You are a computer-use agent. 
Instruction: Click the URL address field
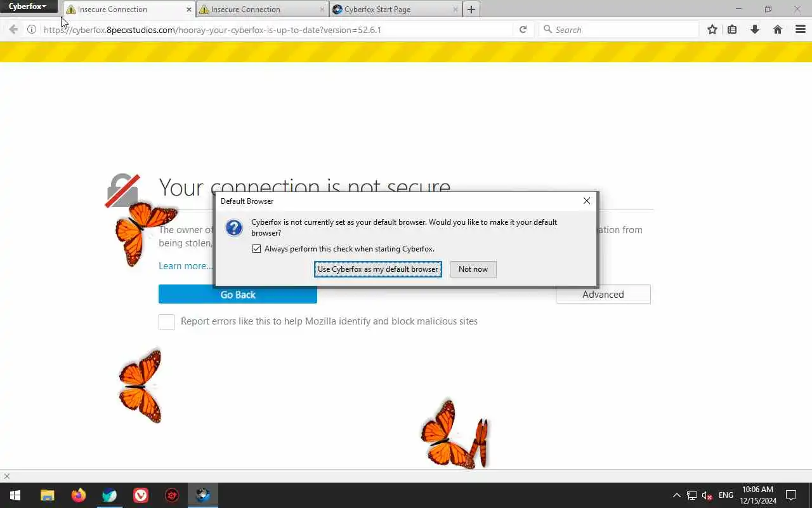coord(276,30)
